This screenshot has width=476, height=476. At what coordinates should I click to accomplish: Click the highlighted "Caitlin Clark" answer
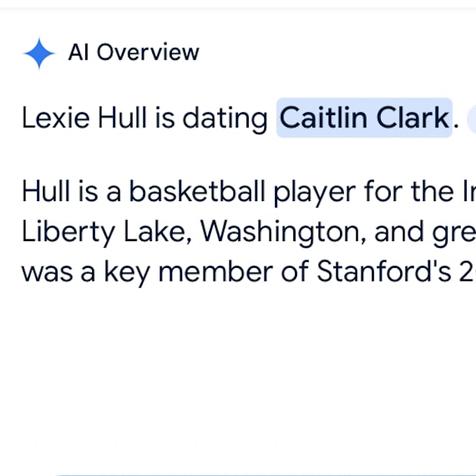pos(364,118)
